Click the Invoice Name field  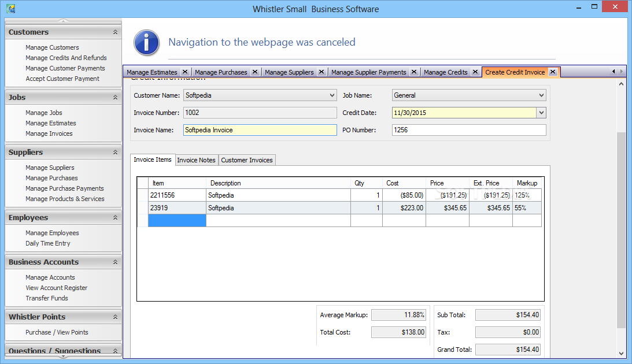(x=260, y=130)
